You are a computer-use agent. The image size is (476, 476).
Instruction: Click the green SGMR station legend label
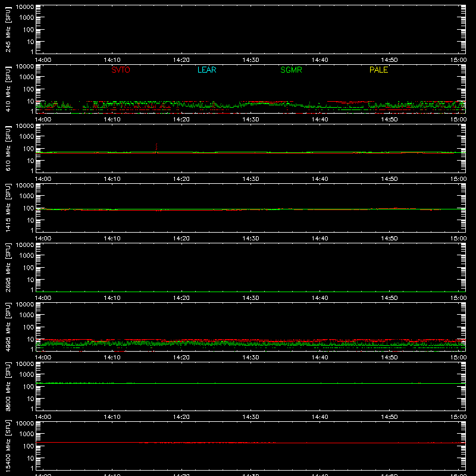pyautogui.click(x=291, y=70)
